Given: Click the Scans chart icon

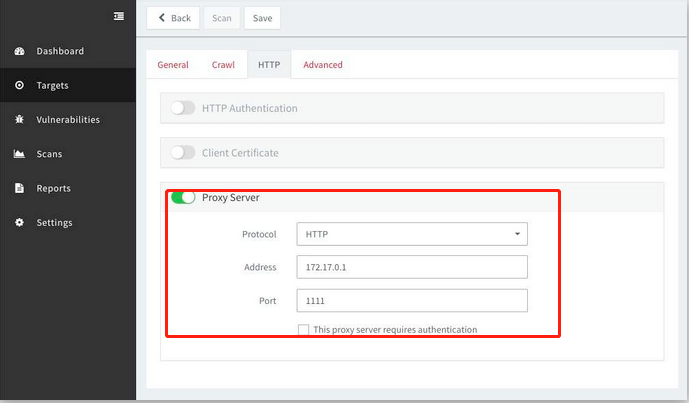Looking at the screenshot, I should tap(19, 154).
